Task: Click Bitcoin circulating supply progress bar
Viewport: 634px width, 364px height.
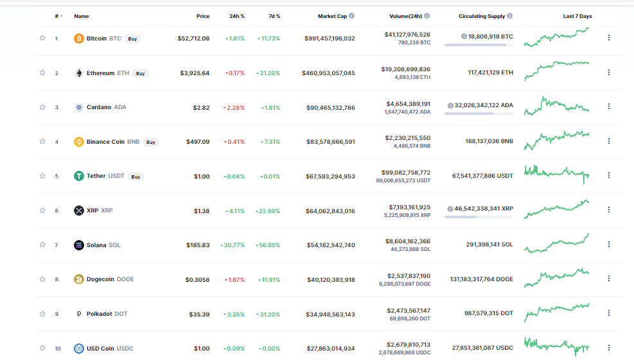Action: (479, 45)
